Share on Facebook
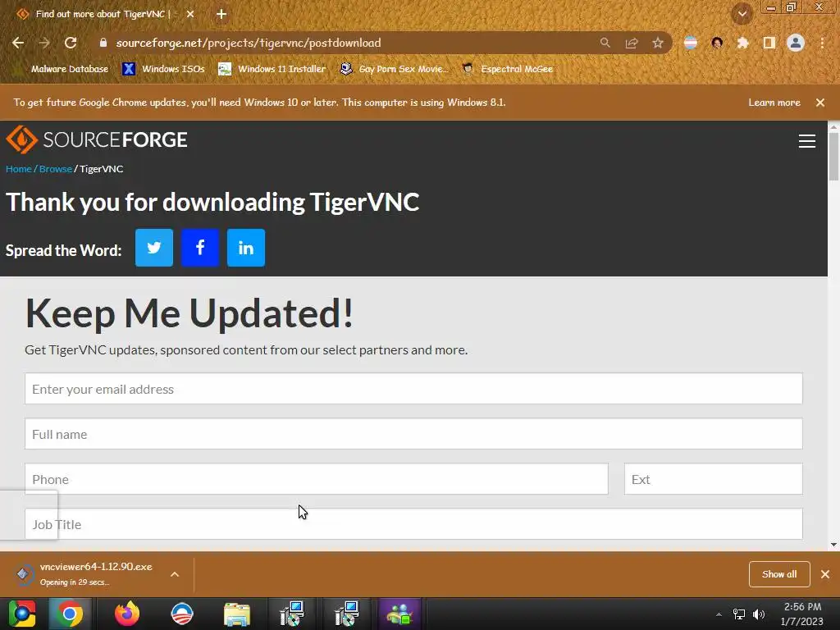The image size is (840, 630). 200,248
